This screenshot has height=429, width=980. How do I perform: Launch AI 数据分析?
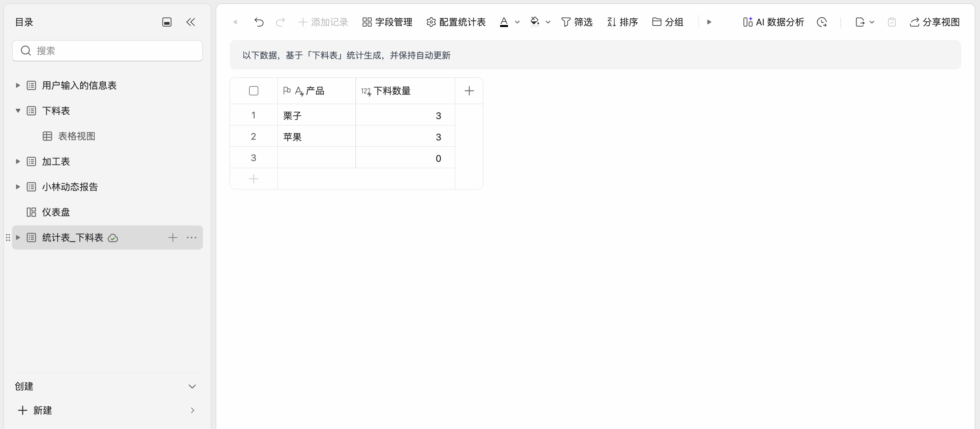point(773,22)
